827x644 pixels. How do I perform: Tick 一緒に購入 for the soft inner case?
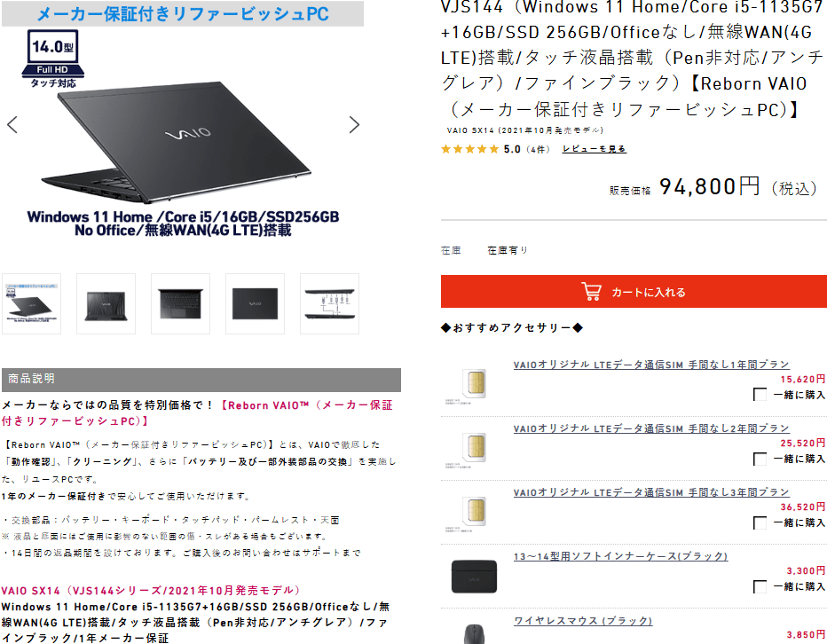[760, 586]
